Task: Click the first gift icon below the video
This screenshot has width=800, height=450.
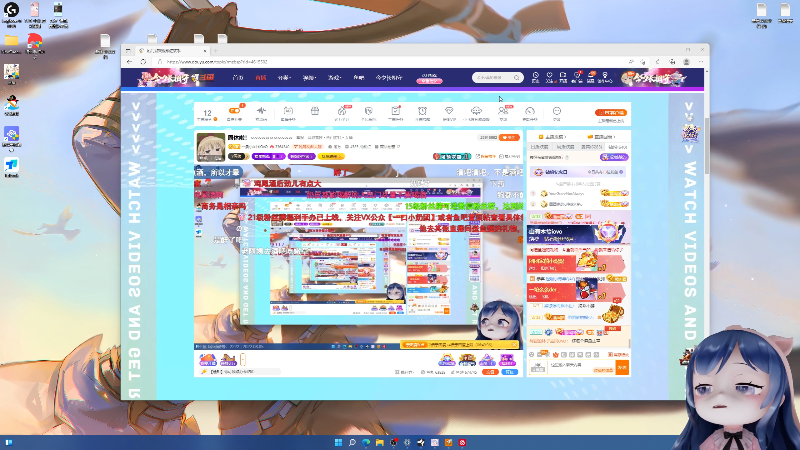Action: tap(208, 360)
